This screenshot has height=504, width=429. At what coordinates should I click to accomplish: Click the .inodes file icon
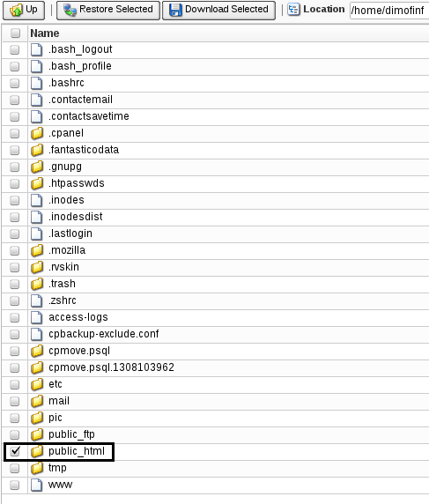pyautogui.click(x=36, y=200)
